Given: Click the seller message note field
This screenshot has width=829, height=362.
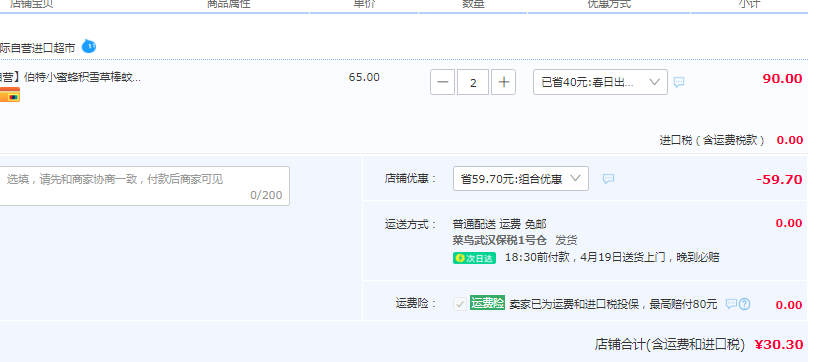Looking at the screenshot, I should tap(144, 186).
